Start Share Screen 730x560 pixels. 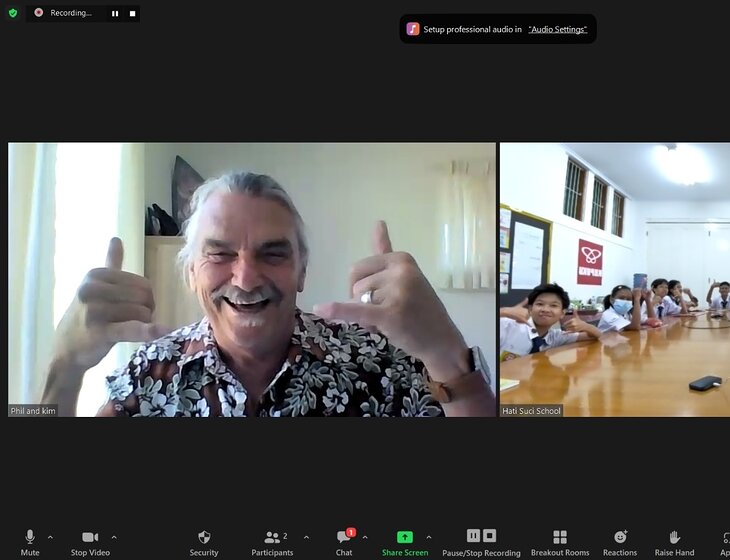(x=405, y=542)
